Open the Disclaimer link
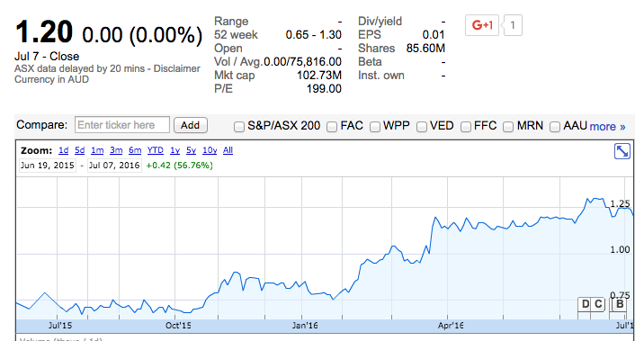Screen dimensions: 644x341 [x=176, y=68]
